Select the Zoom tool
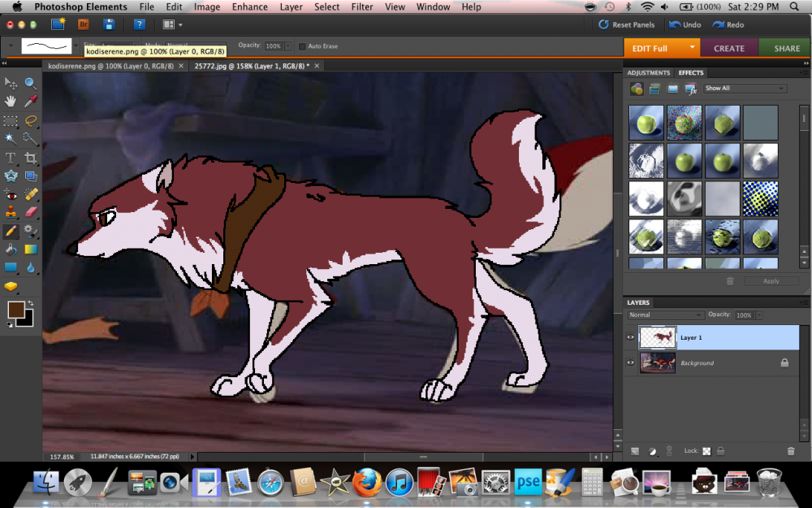812x508 pixels. [x=31, y=83]
